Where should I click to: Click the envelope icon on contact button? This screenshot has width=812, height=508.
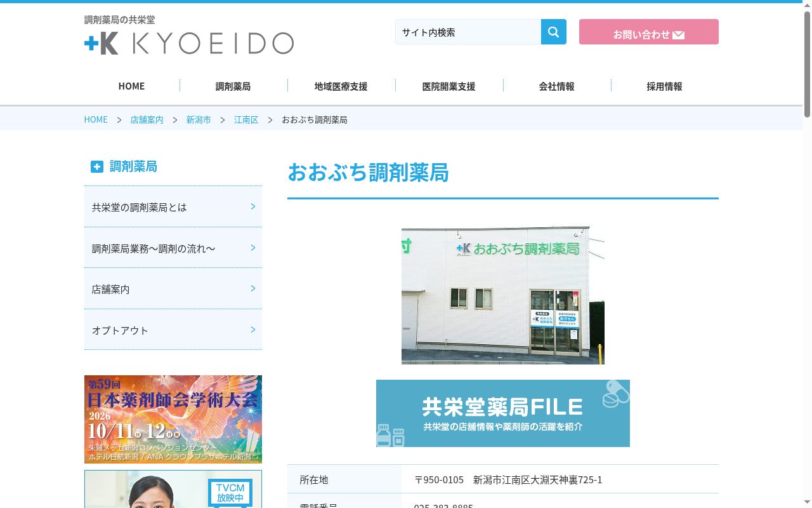tap(678, 35)
